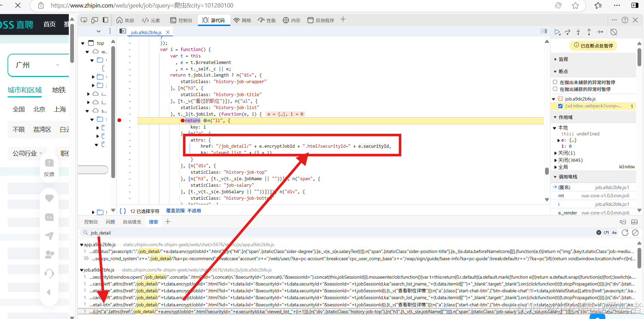This screenshot has height=319, width=644.
Task: Select 全国 city link
Action: [19, 109]
